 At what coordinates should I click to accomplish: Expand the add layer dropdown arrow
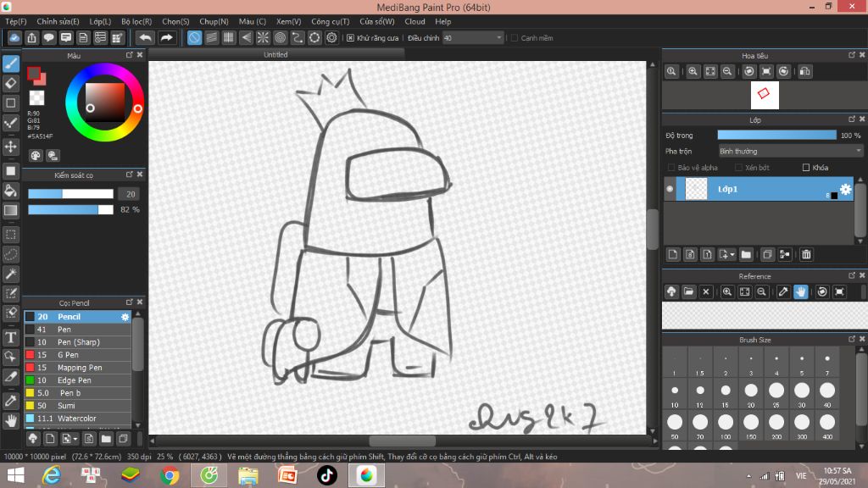732,254
